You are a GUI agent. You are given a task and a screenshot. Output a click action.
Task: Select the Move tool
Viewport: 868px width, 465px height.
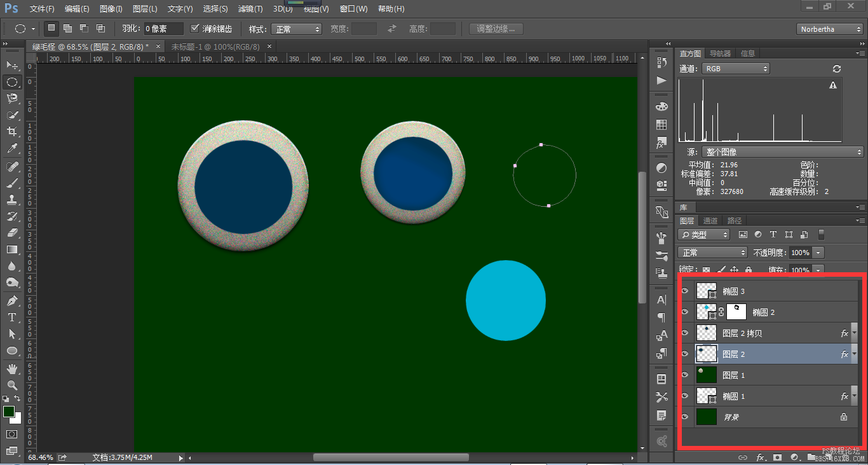12,66
